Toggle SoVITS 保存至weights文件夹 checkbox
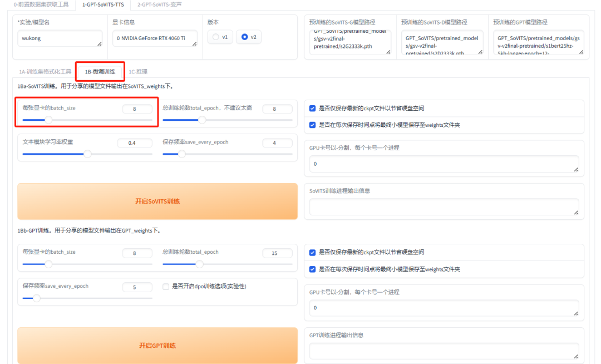This screenshot has height=364, width=601. (312, 125)
